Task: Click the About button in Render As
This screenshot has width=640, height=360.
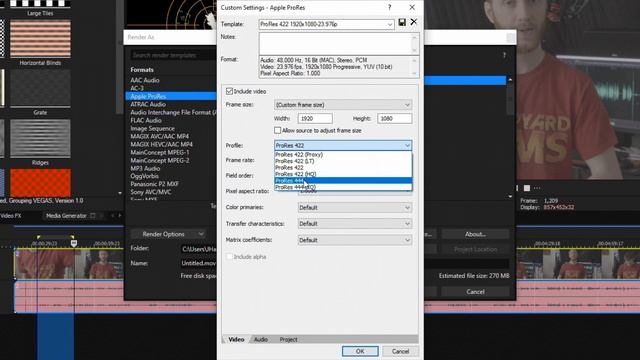Action: [475, 234]
